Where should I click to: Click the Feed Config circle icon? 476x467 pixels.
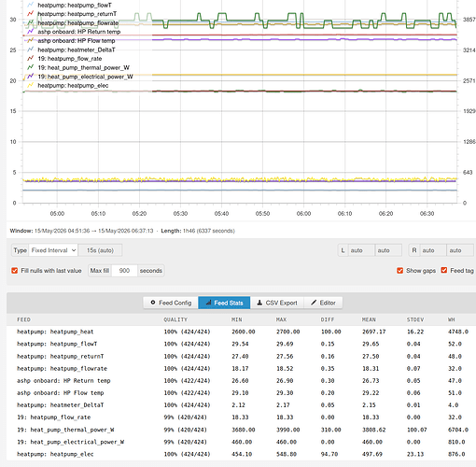point(153,303)
